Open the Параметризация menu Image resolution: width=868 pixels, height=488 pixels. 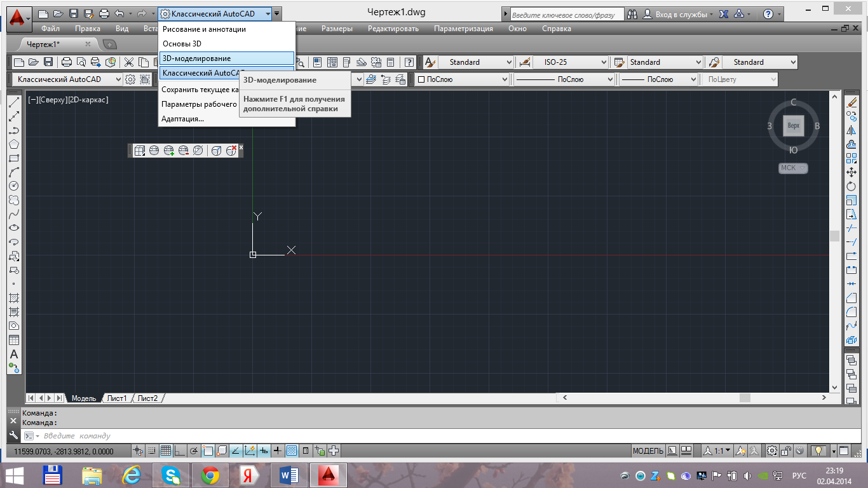pyautogui.click(x=463, y=29)
